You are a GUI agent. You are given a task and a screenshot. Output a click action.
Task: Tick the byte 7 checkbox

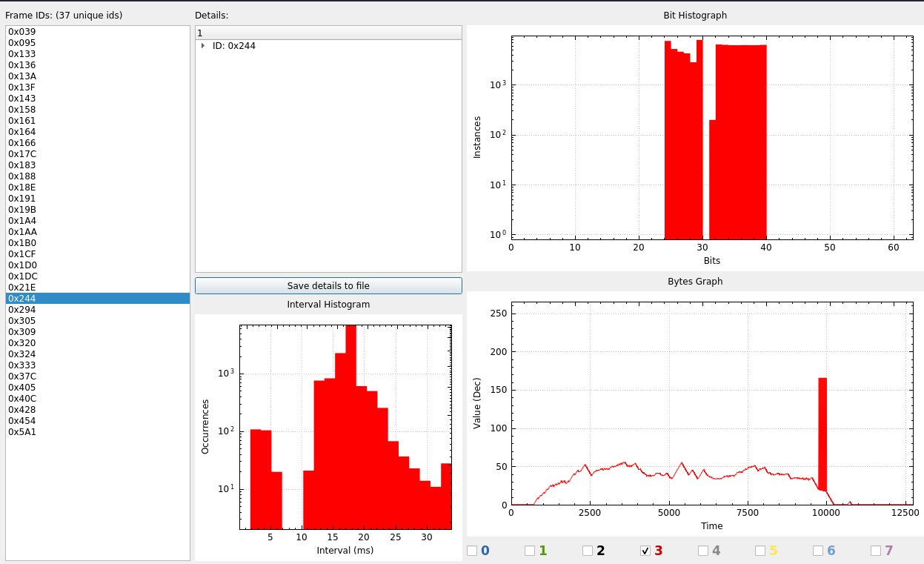876,551
